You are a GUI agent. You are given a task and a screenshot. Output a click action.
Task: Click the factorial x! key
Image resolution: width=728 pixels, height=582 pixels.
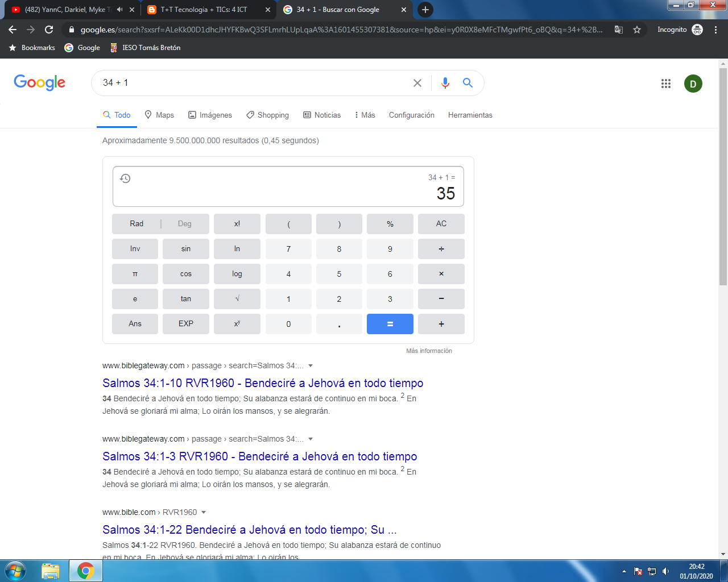pyautogui.click(x=237, y=224)
